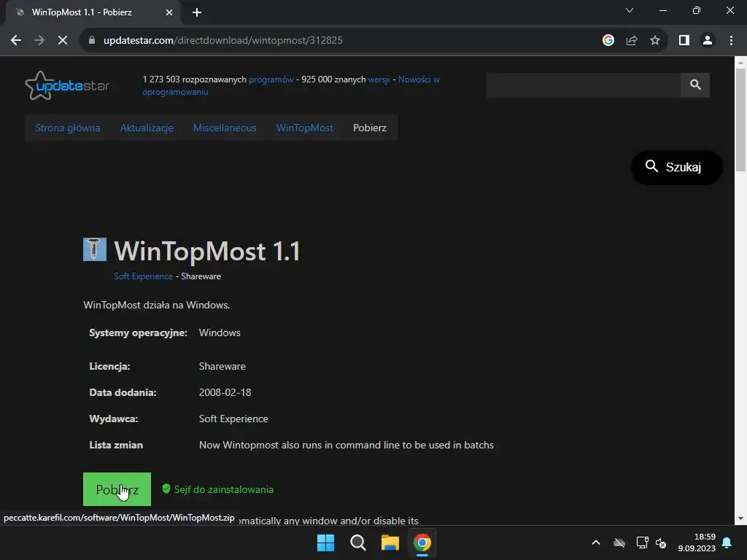This screenshot has width=747, height=560.
Task: Bookmark this page with the star icon
Action: coord(655,41)
